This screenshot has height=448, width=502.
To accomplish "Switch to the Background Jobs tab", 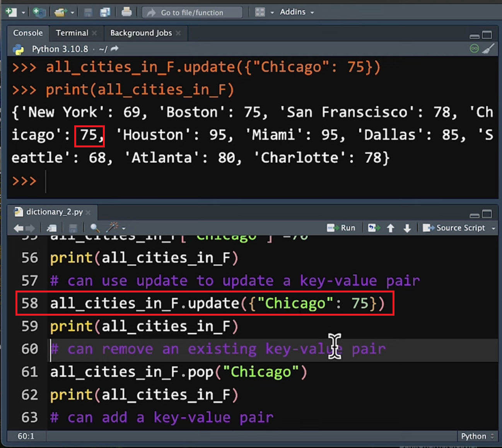I will click(141, 33).
